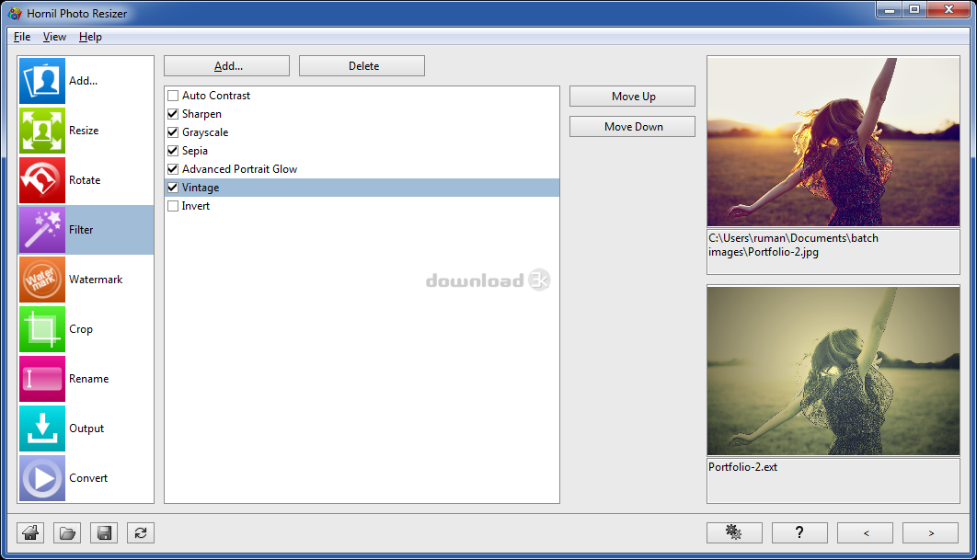Click the output name text Portfolio-2.ext
This screenshot has height=560, width=977.
(x=742, y=467)
